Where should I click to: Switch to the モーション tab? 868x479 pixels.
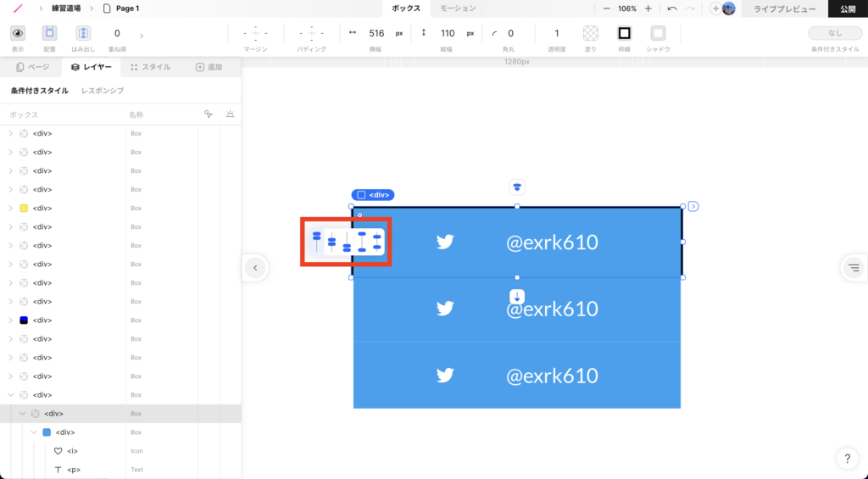pos(458,8)
